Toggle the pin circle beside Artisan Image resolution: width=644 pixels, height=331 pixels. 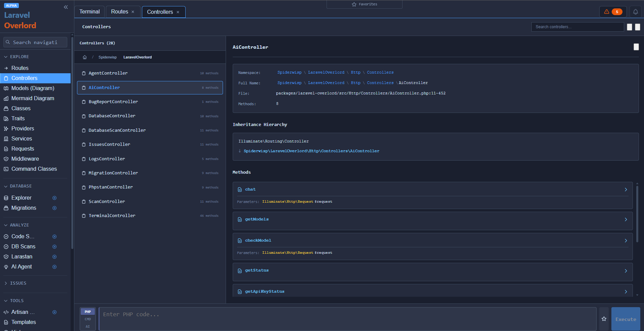54,312
